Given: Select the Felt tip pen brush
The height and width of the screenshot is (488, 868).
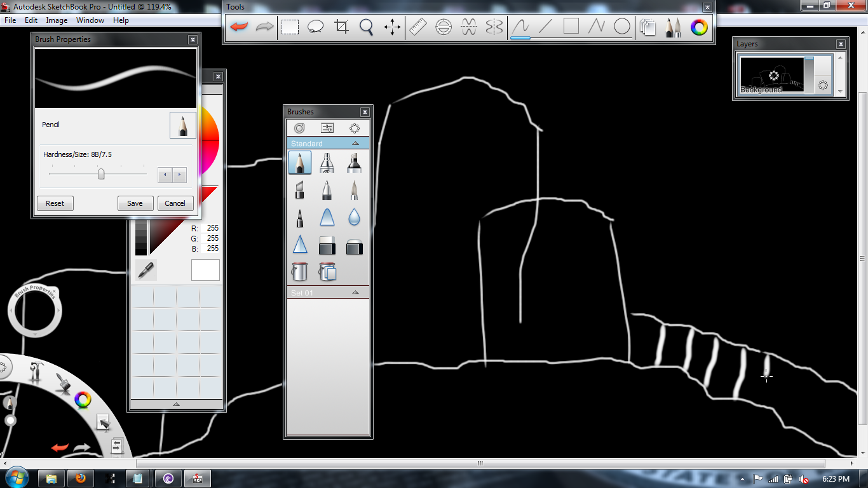Looking at the screenshot, I should click(x=300, y=217).
